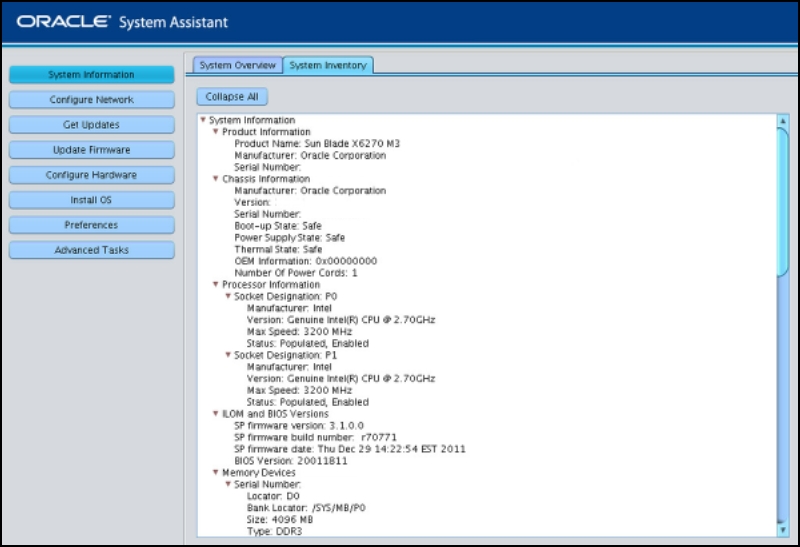Select 'Number Of Power Cords: 1' row

pos(295,272)
